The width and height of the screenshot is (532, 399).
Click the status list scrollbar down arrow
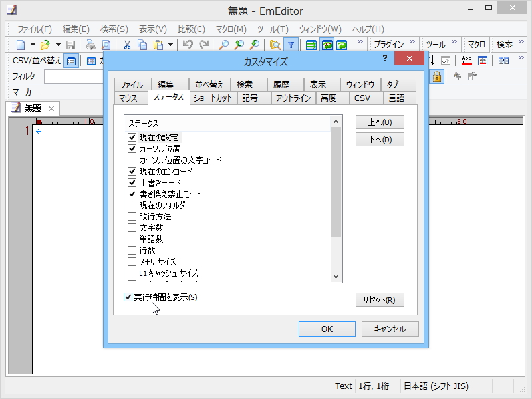pos(336,276)
